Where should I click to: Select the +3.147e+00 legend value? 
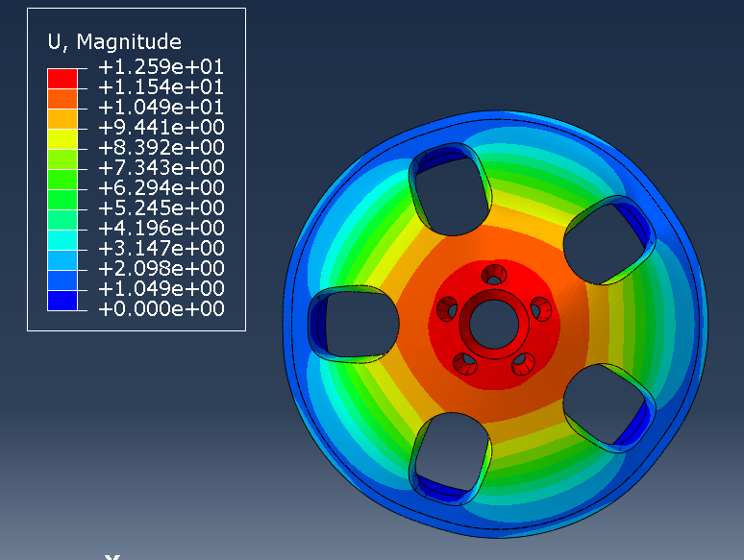click(161, 249)
